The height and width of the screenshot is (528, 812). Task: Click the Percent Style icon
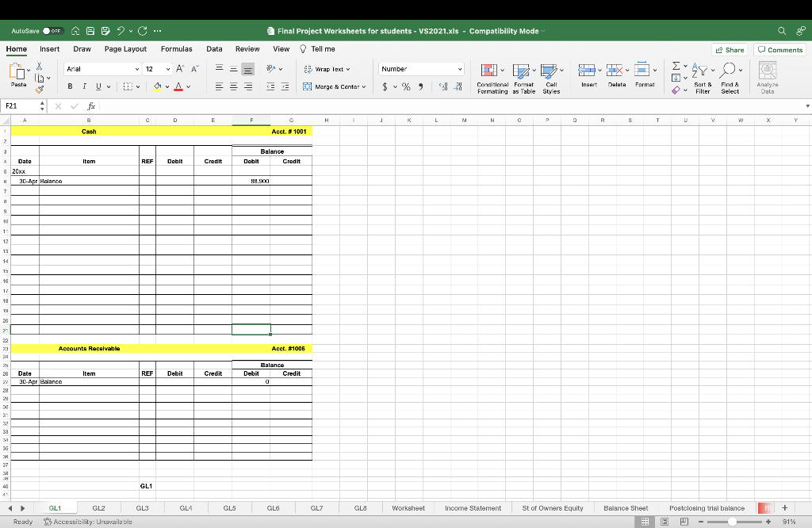tap(404, 86)
